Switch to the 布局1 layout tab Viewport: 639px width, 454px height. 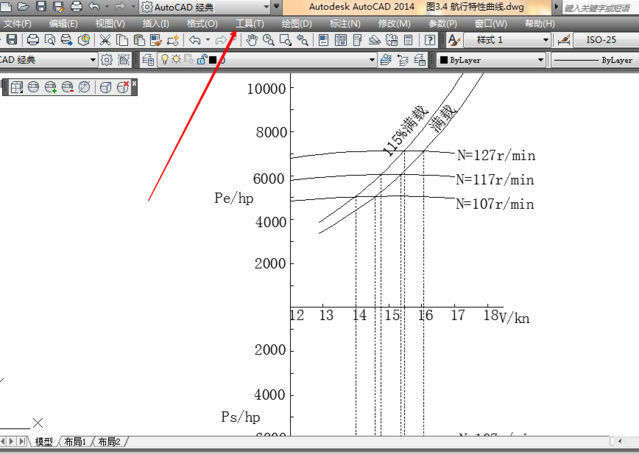tap(75, 441)
